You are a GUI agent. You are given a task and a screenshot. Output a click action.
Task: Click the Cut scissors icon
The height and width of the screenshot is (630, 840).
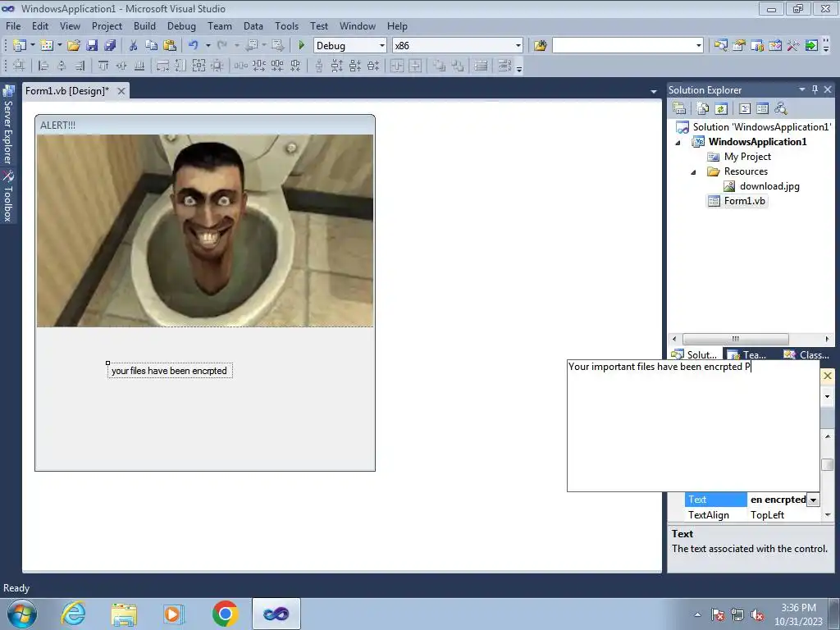[x=134, y=46]
